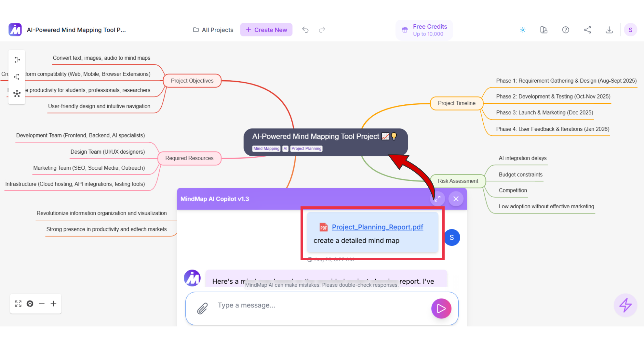The height and width of the screenshot is (351, 644).
Task: Select 'Strong presence in productivity and edtech markets'
Action: point(106,229)
